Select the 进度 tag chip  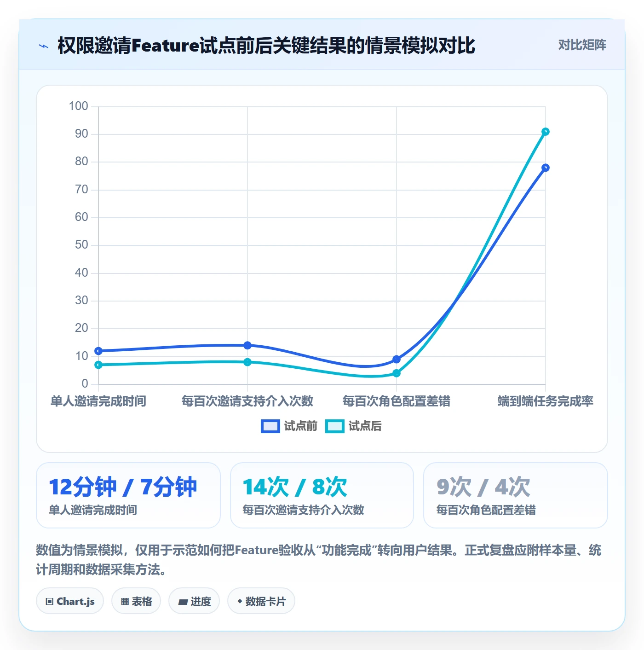click(194, 601)
